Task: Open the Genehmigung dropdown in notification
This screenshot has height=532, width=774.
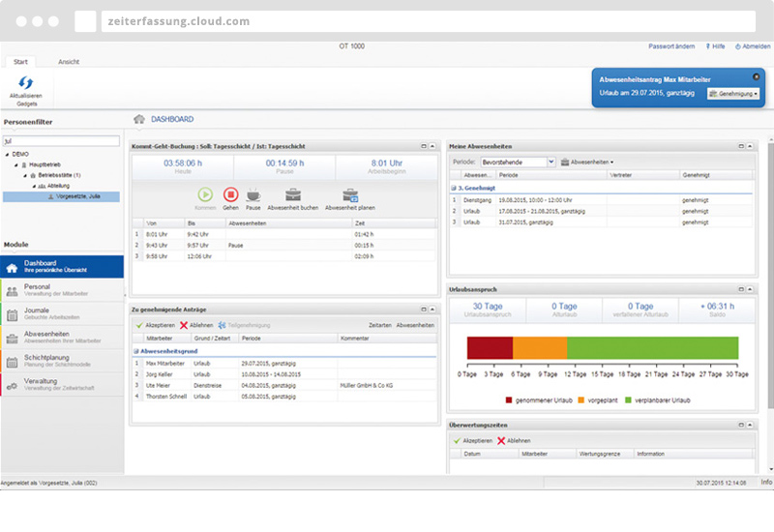Action: [x=733, y=94]
